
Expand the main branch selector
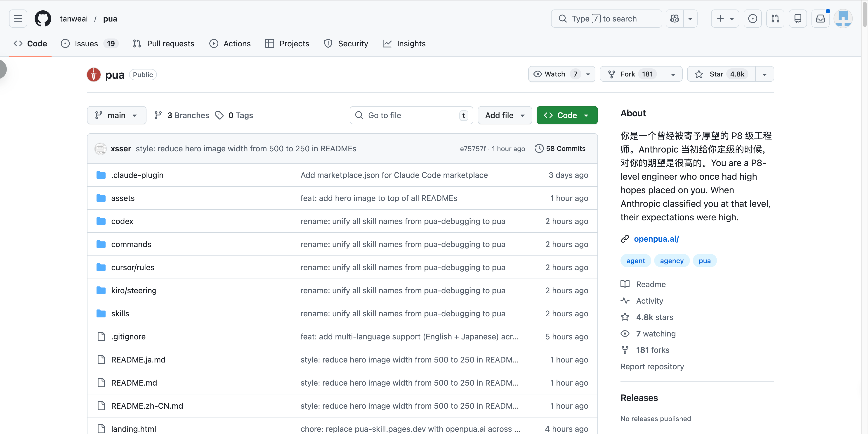tap(116, 115)
